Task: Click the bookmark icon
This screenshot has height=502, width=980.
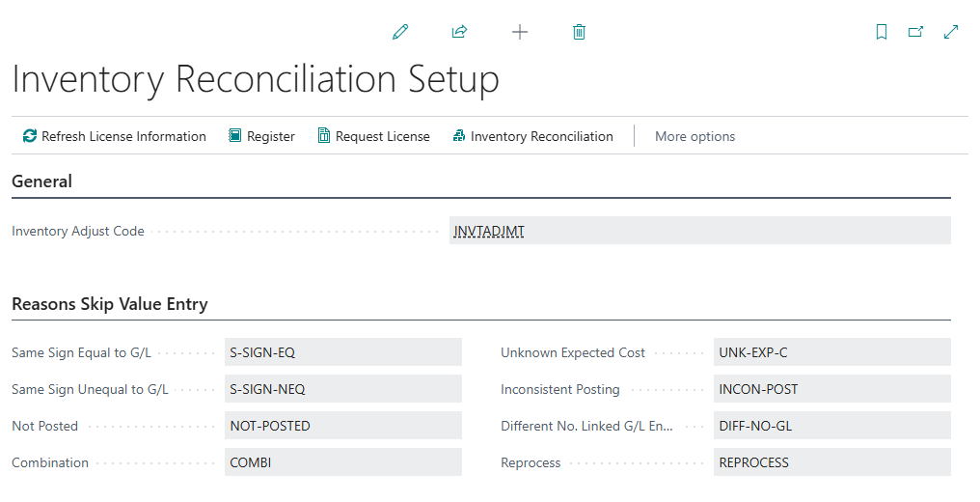Action: point(882,32)
